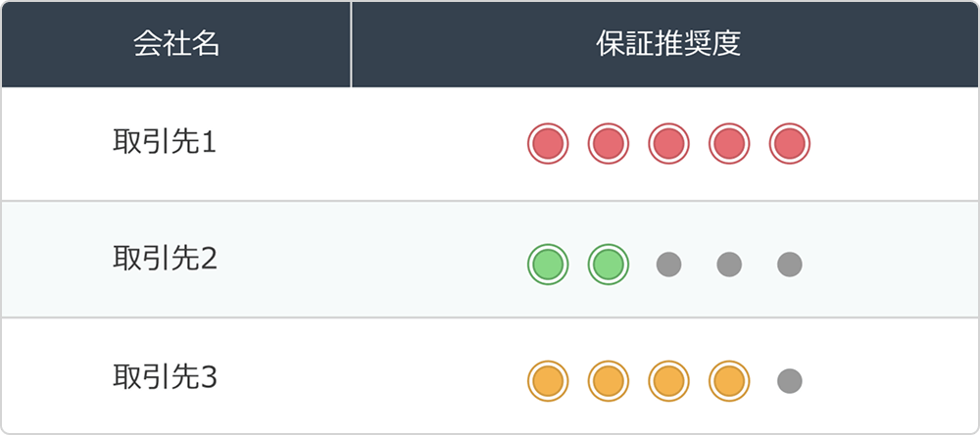The image size is (980, 435).
Task: Select the gray fifth dot for 取引先3
Action: [x=789, y=380]
